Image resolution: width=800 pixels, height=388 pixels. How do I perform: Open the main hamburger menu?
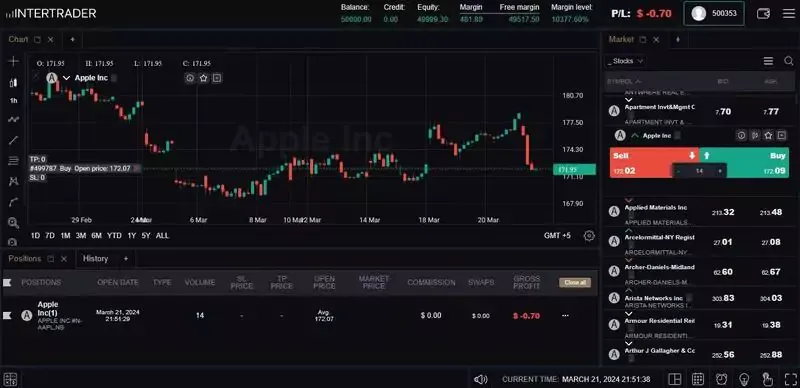coord(789,14)
